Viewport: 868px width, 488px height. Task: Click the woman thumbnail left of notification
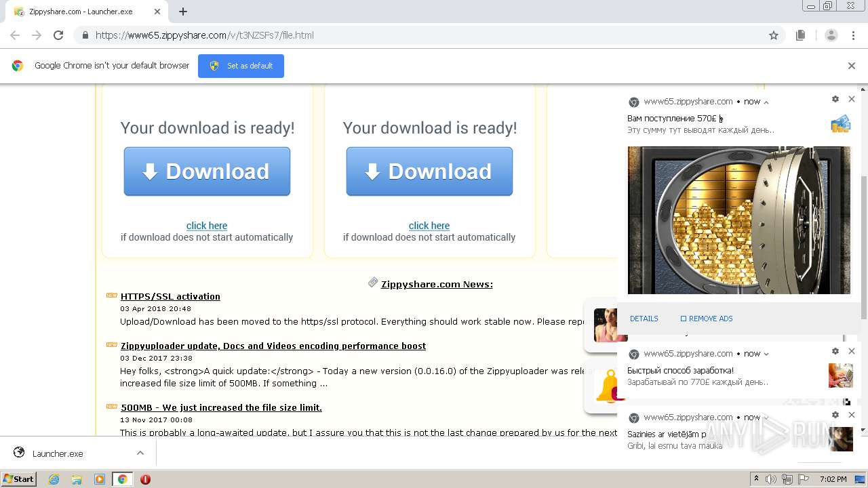[x=605, y=325]
